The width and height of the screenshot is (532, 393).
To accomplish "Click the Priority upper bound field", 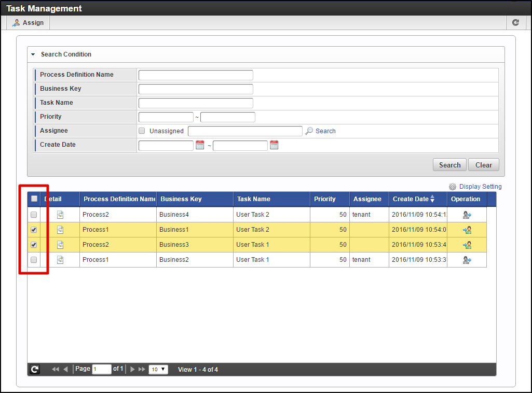I will coord(228,117).
